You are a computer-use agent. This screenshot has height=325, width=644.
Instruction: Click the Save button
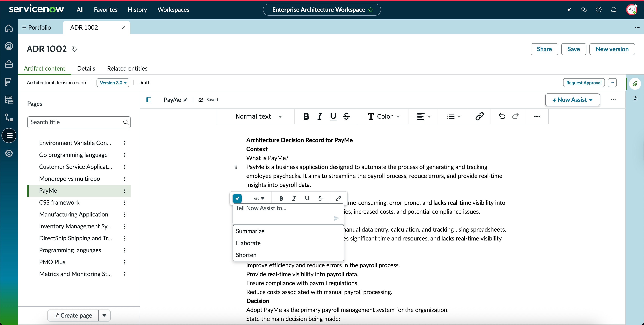tap(574, 49)
